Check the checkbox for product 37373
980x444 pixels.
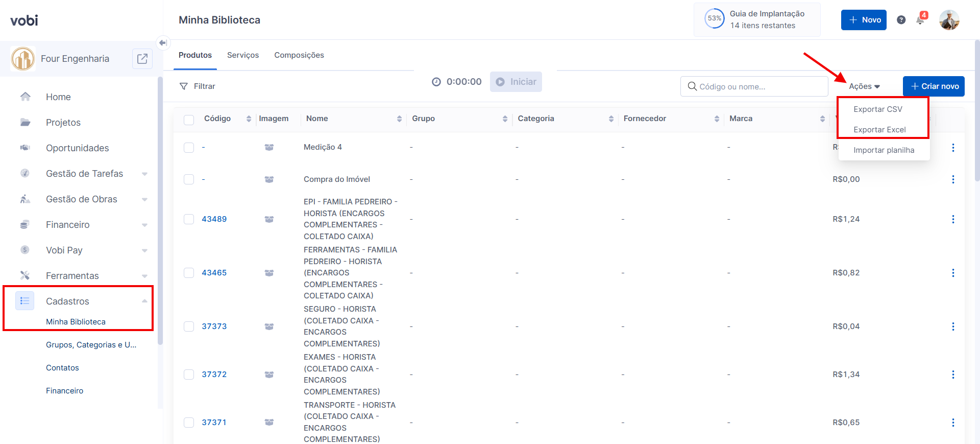[x=189, y=326]
